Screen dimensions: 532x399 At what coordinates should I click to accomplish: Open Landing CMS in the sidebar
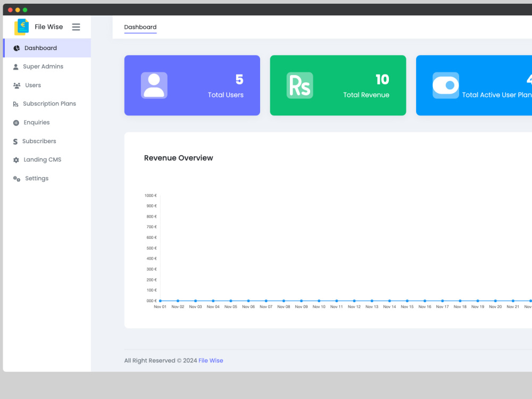coord(47,160)
